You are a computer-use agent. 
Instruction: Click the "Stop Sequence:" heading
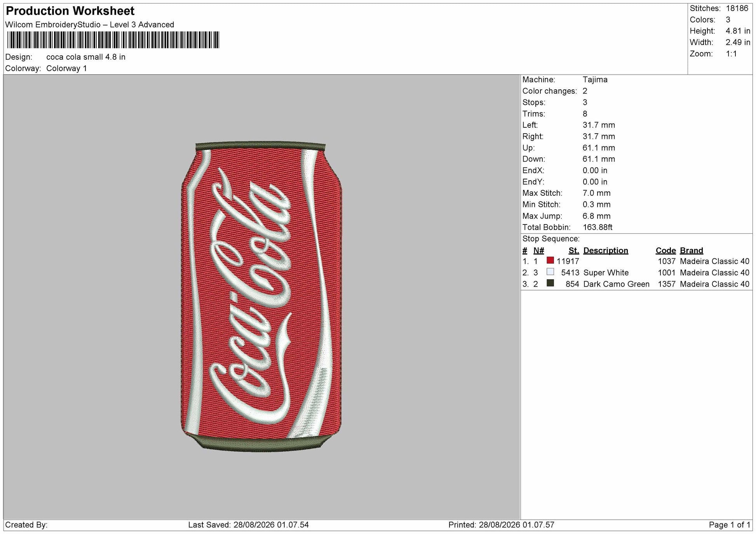pos(551,239)
